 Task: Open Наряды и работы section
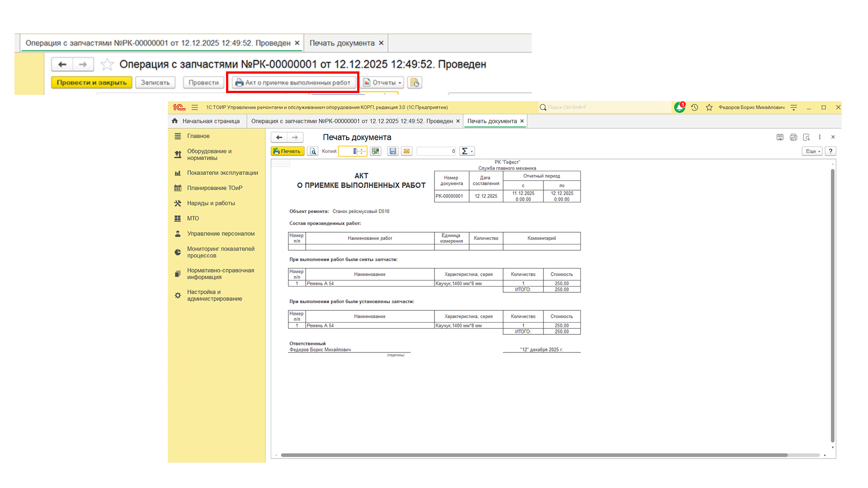tap(211, 203)
